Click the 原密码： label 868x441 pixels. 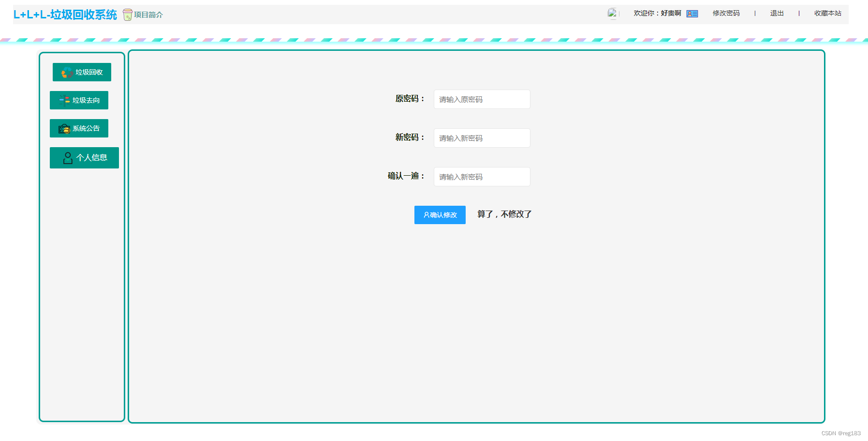411,99
